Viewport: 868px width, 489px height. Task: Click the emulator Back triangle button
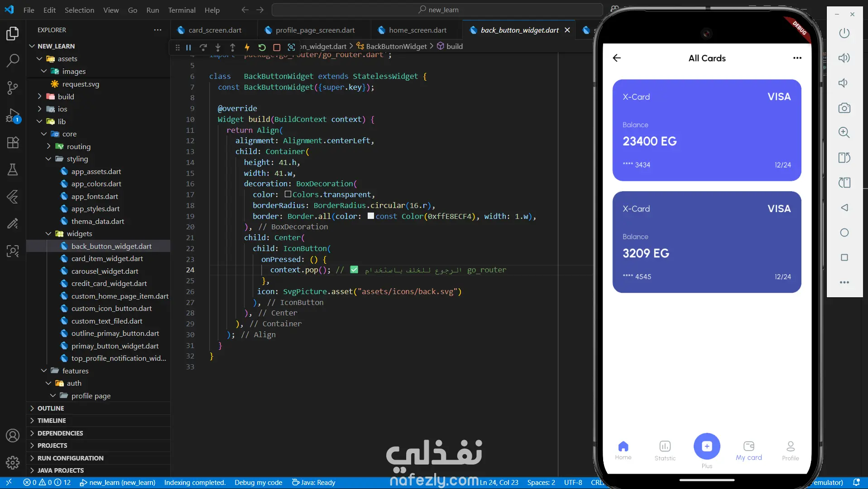844,208
